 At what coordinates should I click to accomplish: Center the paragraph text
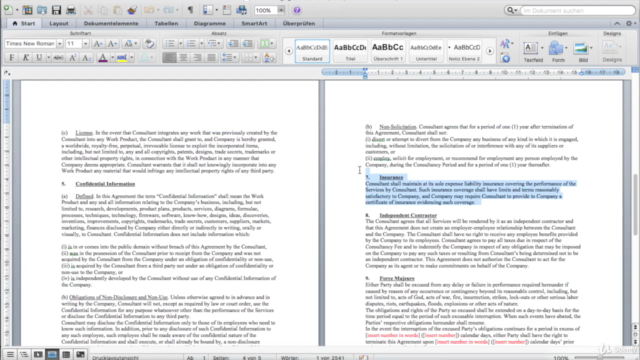tap(183, 58)
